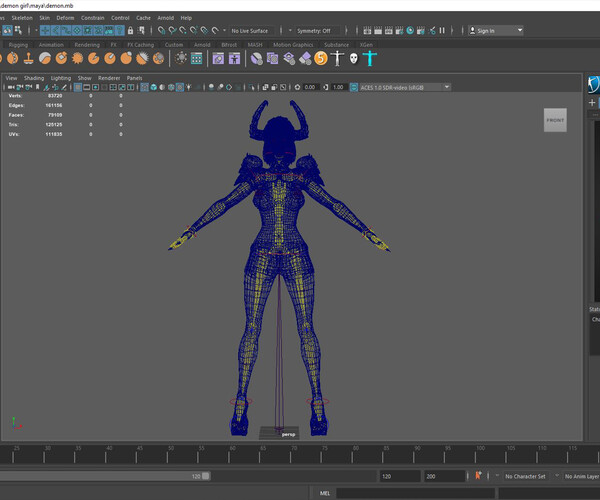Click the IPR render clapperboard icon
The height and width of the screenshot is (500, 600).
[388, 31]
